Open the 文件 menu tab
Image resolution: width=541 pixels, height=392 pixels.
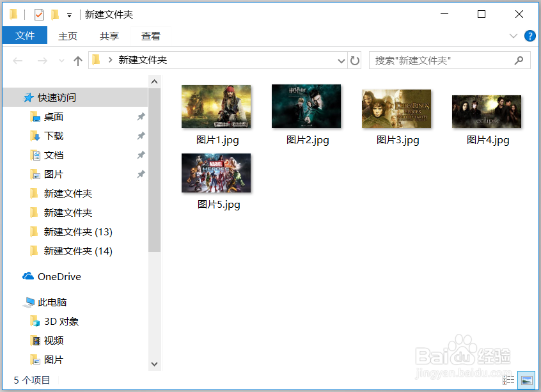click(x=25, y=36)
